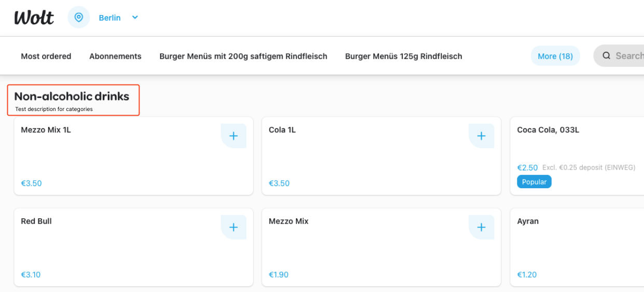The image size is (644, 292).
Task: Open the Most ordered category tab
Action: 46,56
